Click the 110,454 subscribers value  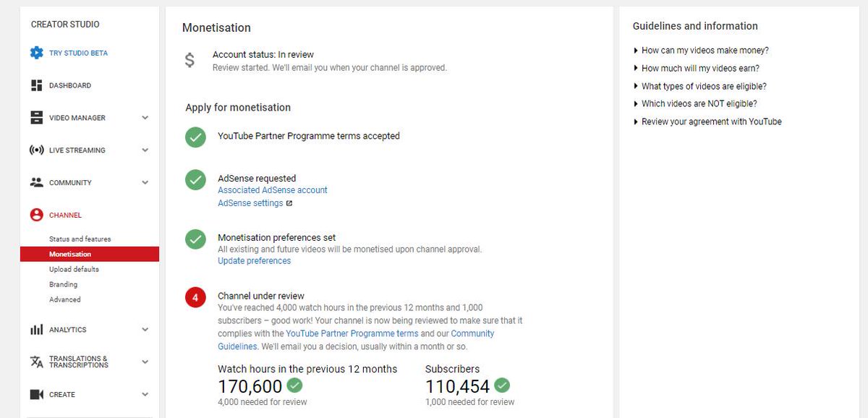point(458,387)
